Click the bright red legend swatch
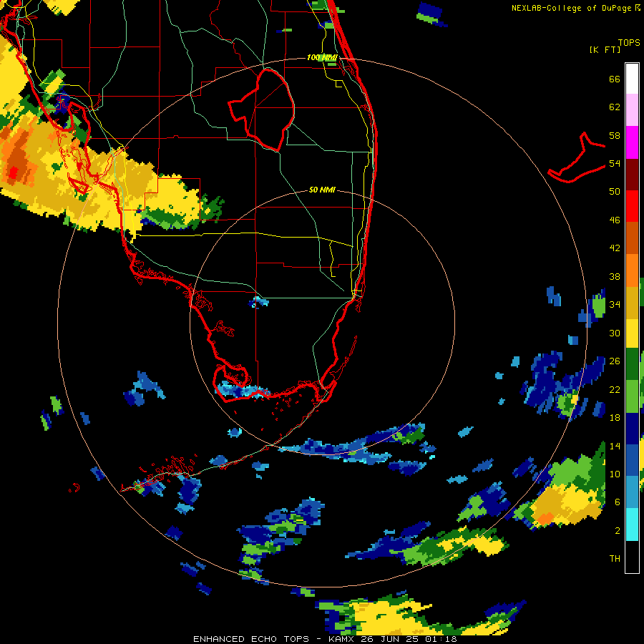Image resolution: width=644 pixels, height=644 pixels. [632, 206]
